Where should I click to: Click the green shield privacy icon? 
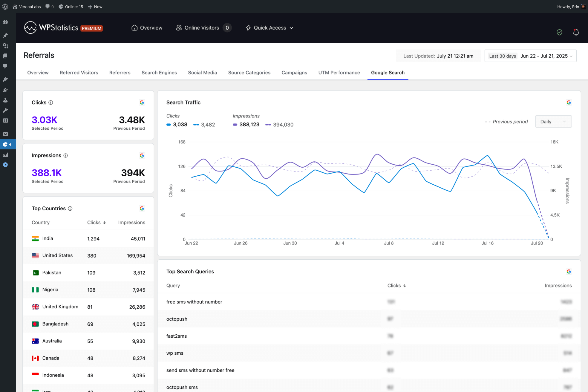(x=560, y=32)
